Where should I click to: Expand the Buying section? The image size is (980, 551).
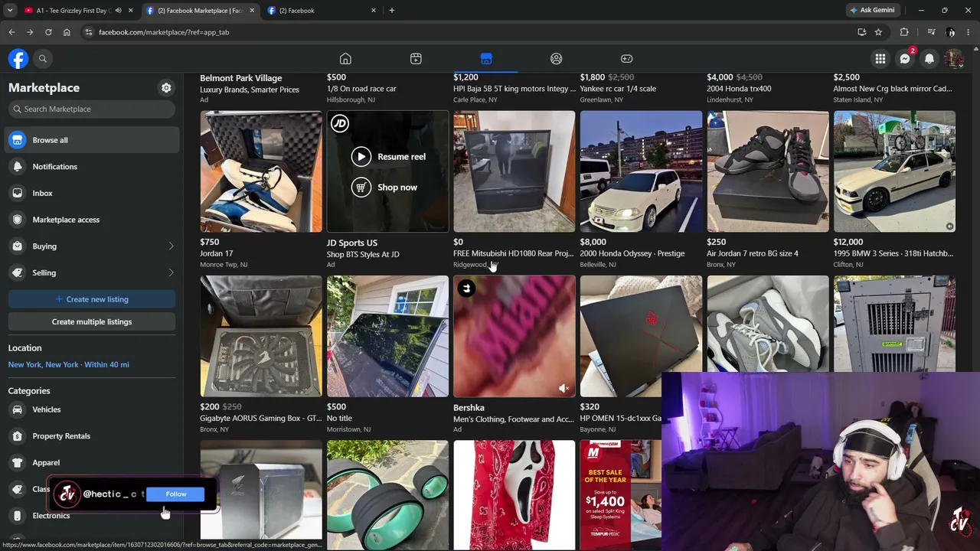coord(92,246)
